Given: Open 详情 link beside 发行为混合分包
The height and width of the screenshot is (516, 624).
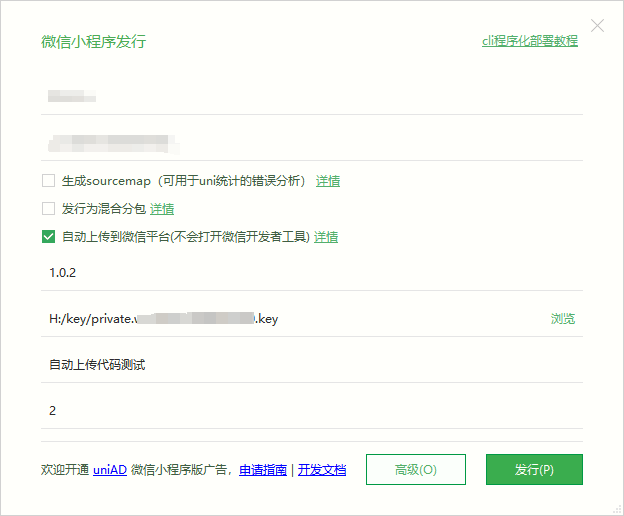Looking at the screenshot, I should [x=162, y=209].
